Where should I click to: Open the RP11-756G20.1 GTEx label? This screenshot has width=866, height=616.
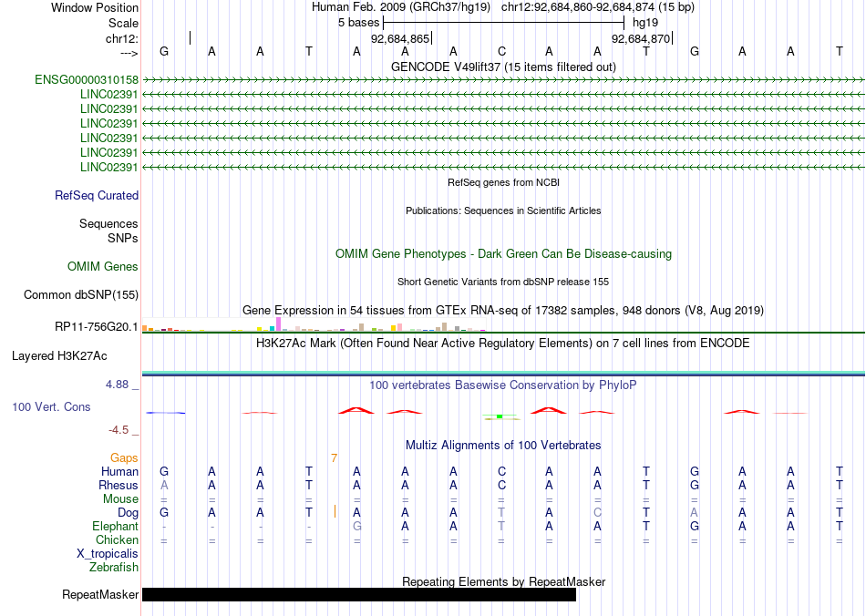tap(97, 327)
